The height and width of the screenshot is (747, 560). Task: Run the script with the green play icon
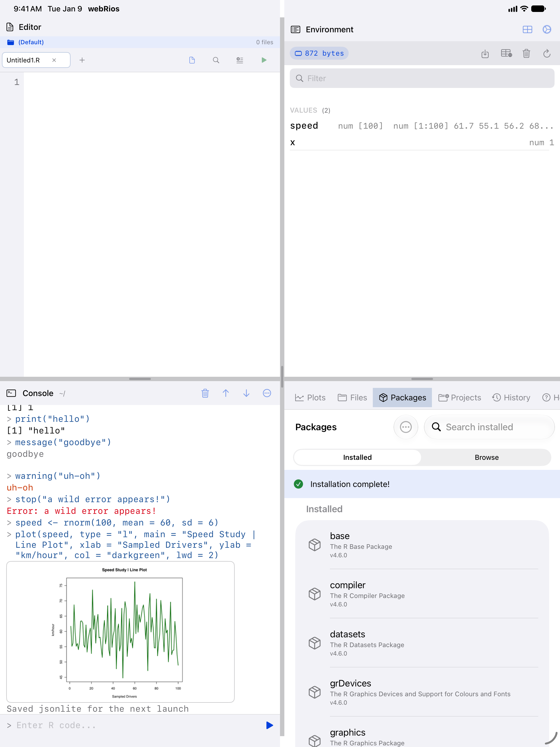(x=264, y=60)
